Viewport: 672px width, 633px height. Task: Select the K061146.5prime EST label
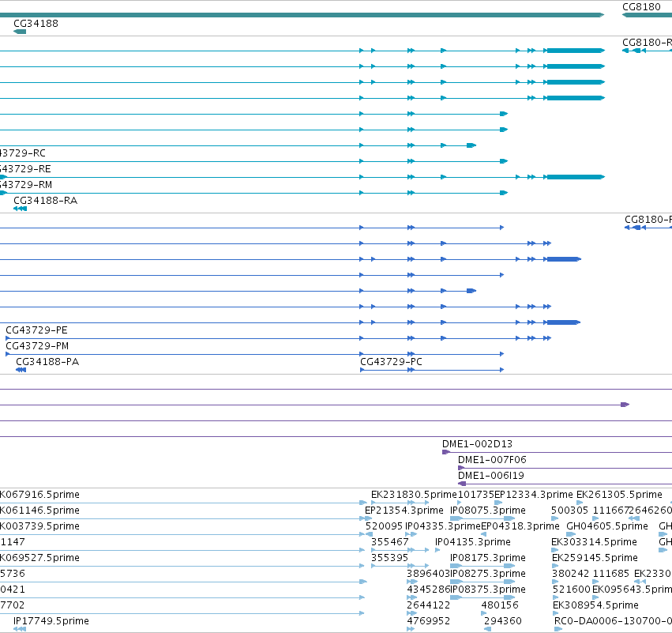click(x=39, y=511)
